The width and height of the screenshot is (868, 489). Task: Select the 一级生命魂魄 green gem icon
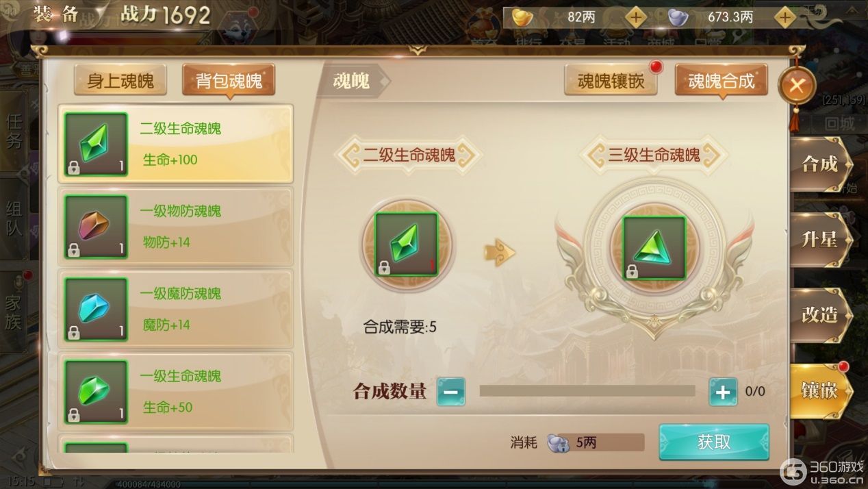96,392
